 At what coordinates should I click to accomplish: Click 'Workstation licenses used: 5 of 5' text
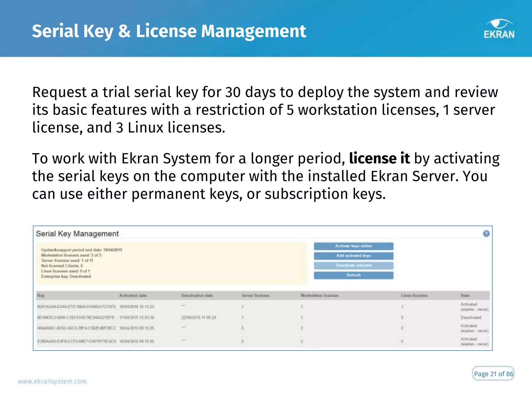[71, 255]
